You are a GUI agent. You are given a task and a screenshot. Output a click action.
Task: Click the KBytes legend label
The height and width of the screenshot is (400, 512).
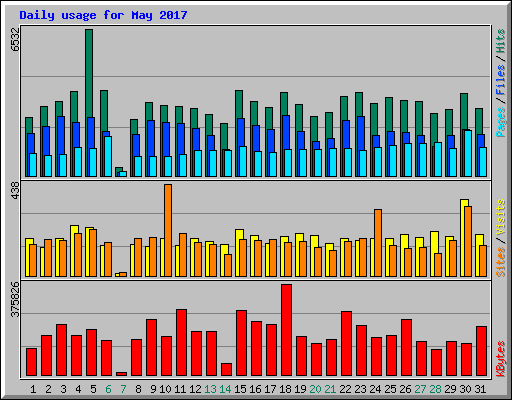[x=501, y=358]
